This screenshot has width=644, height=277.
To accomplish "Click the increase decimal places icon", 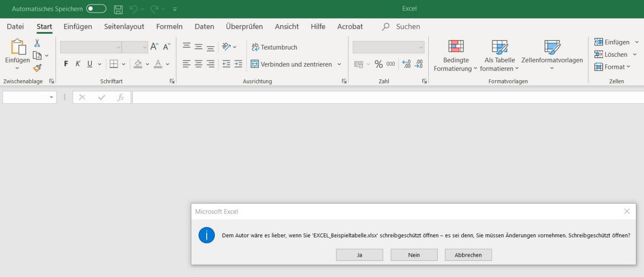I will (x=406, y=64).
